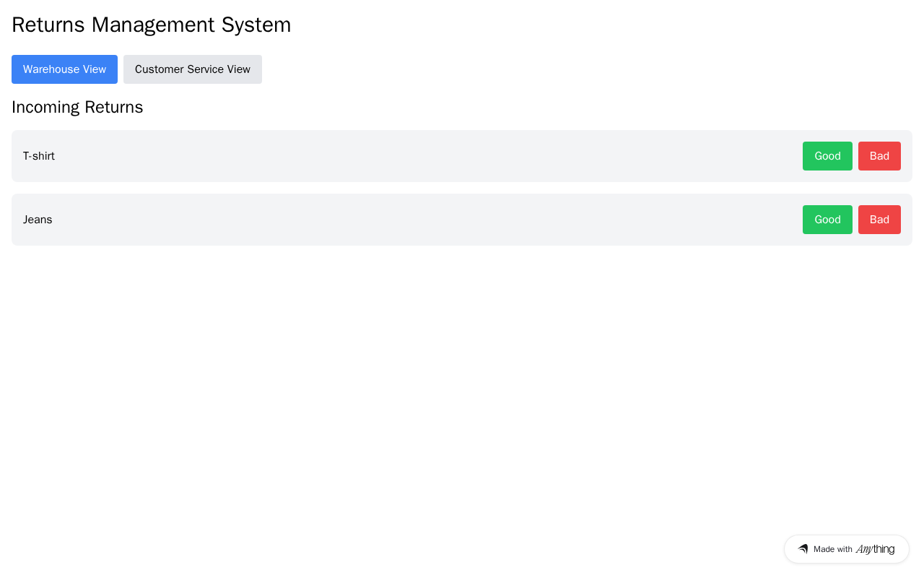Click the word "Returns" in the main title
924x578 pixels.
click(x=48, y=25)
